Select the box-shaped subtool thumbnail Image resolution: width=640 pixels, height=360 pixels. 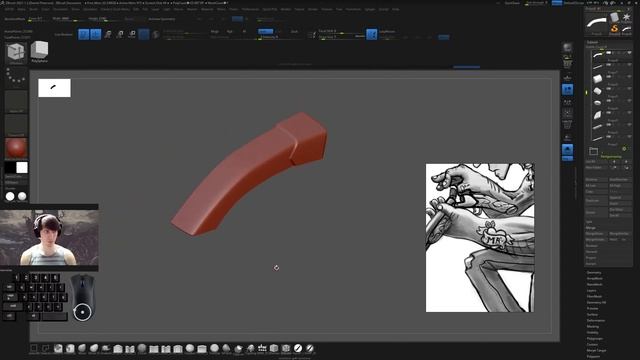pos(598,79)
